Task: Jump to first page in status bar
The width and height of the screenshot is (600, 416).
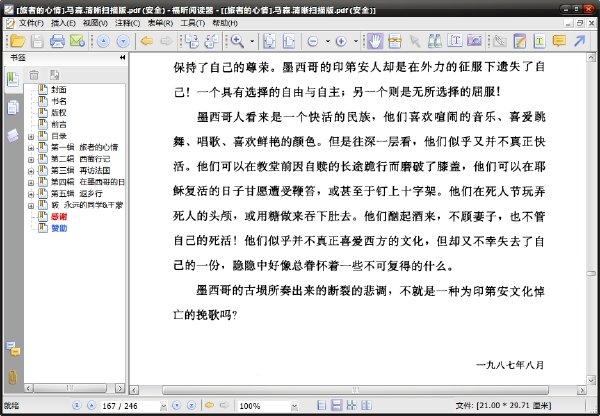Action: point(77,405)
